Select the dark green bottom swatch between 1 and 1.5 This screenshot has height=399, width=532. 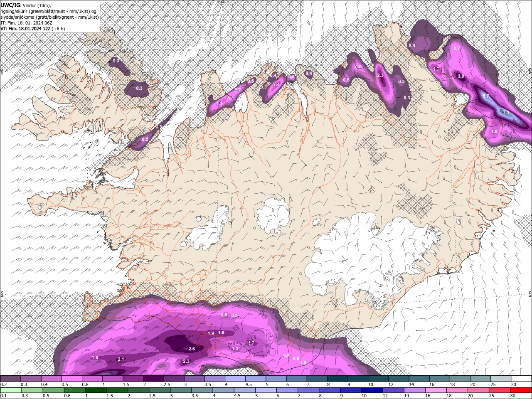tap(96, 390)
